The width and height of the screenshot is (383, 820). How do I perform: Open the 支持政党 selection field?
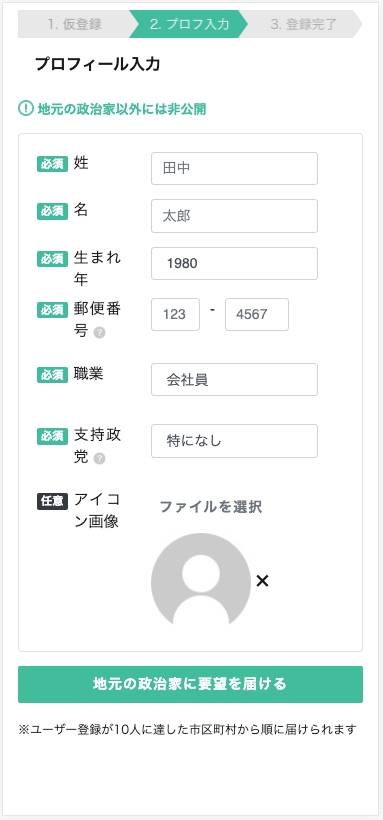(x=234, y=441)
